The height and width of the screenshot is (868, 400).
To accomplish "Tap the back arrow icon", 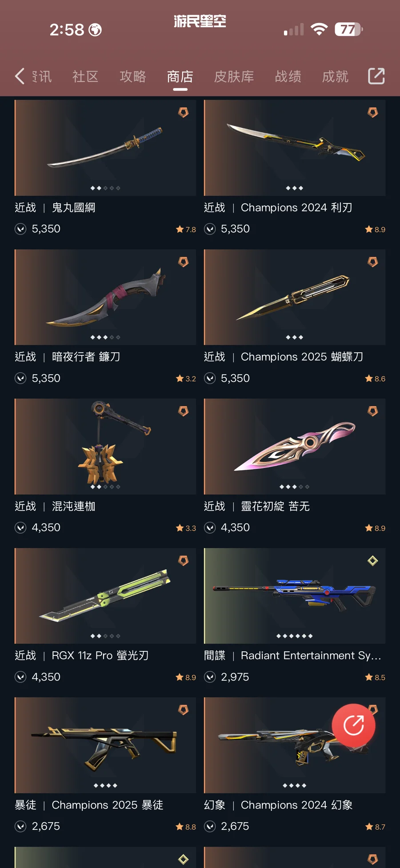I will coord(20,76).
